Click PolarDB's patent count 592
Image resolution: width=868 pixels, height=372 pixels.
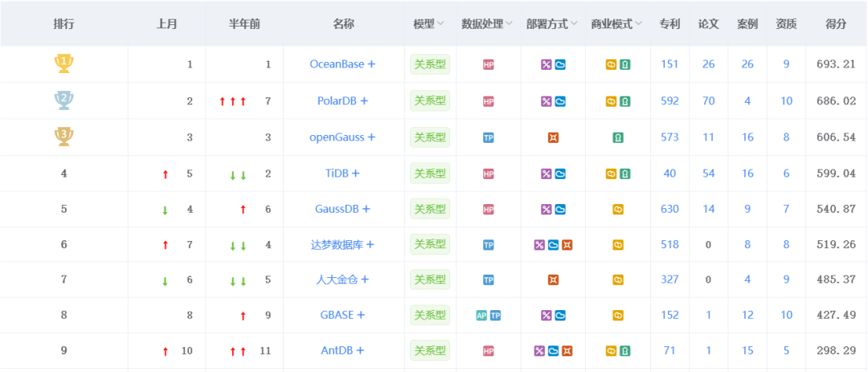tap(669, 101)
